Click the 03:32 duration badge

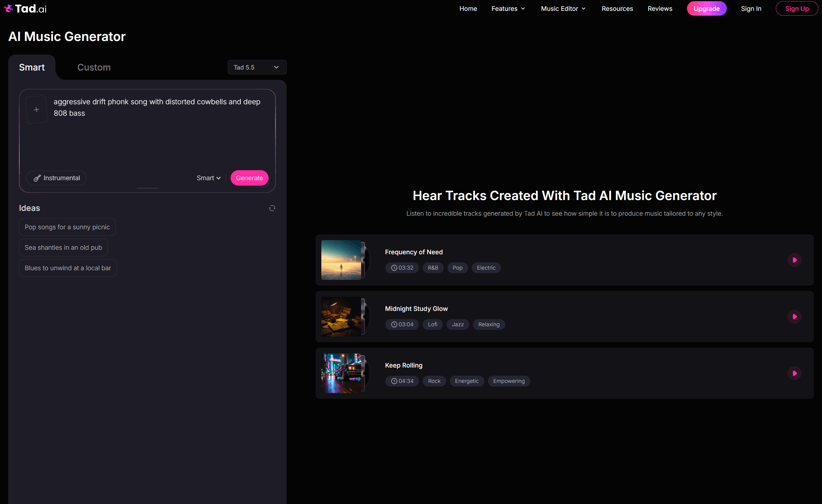click(x=402, y=268)
